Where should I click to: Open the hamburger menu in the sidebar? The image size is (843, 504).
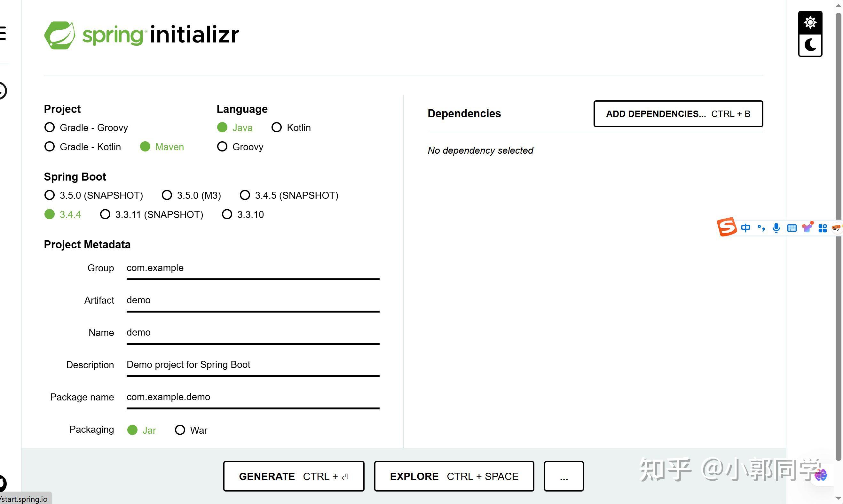tap(3, 33)
